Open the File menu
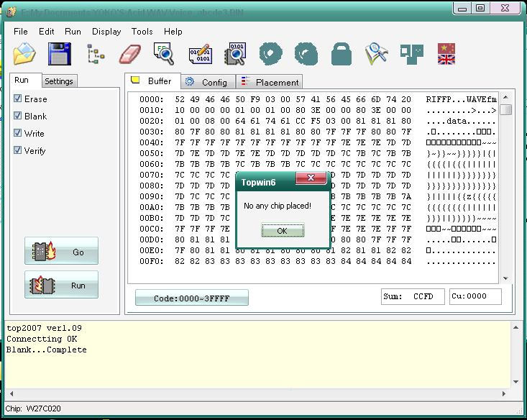Image resolution: width=527 pixels, height=420 pixels. pos(21,32)
